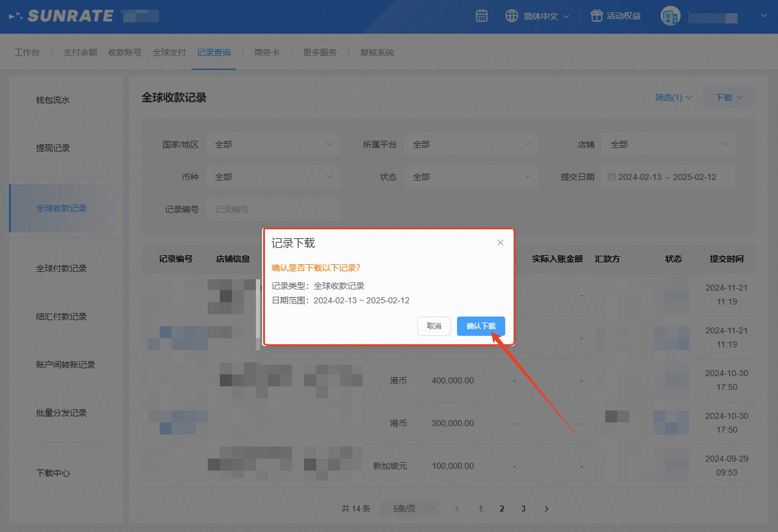778x532 pixels.
Task: Click the globe language icon
Action: [x=512, y=16]
